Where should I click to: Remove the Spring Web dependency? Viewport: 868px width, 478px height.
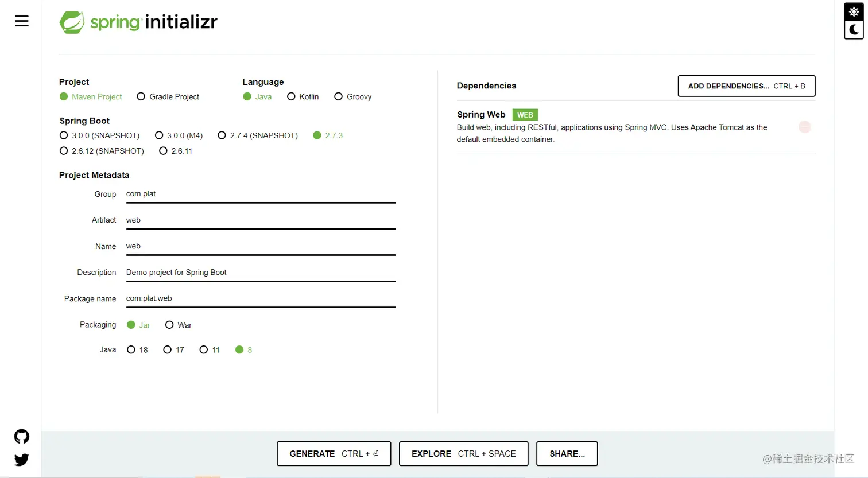point(805,127)
